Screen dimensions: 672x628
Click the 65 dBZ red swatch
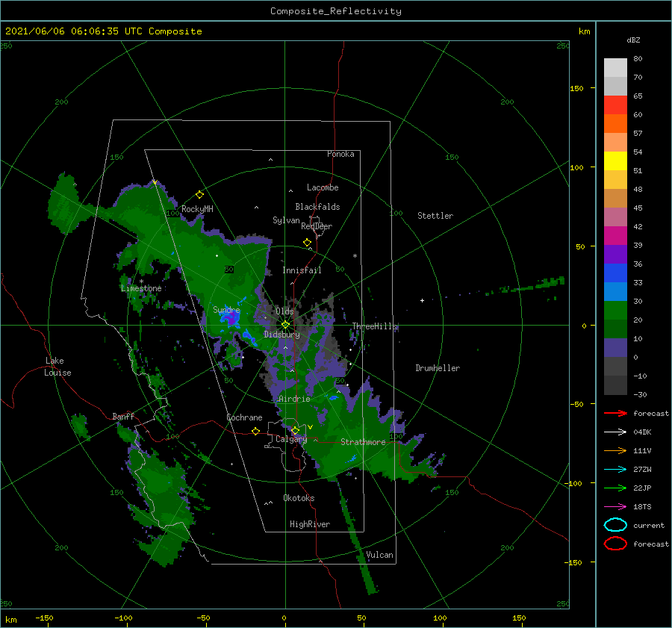pos(615,105)
